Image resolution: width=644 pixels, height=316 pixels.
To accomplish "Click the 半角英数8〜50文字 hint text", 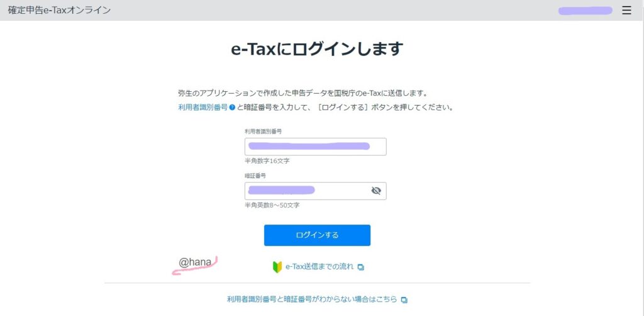I will tap(272, 205).
